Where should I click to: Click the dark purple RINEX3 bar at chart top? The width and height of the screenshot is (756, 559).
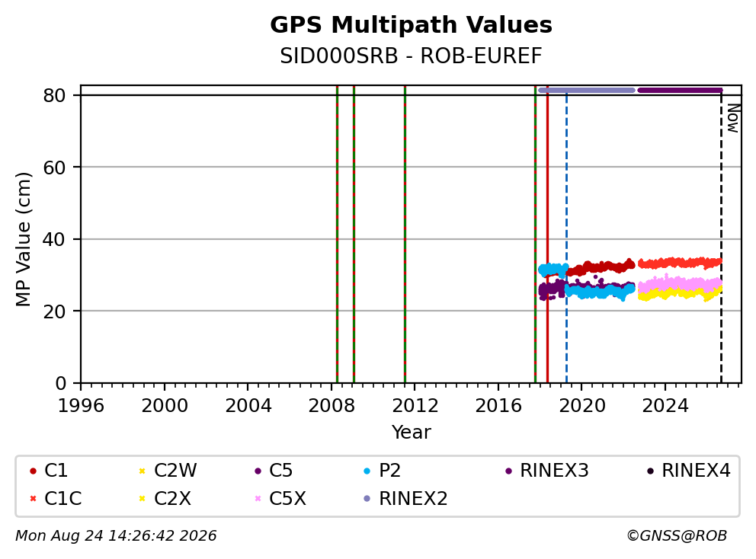click(x=680, y=90)
